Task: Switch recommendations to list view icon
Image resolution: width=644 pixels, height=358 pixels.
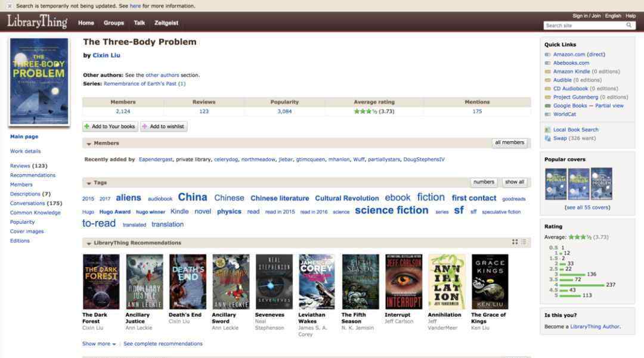Action: point(524,242)
